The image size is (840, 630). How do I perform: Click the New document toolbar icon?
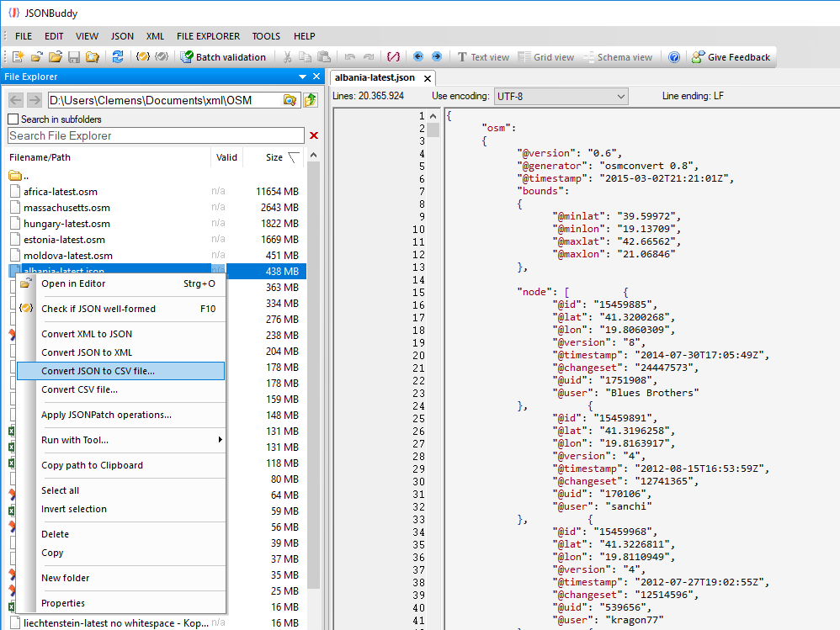pos(18,57)
